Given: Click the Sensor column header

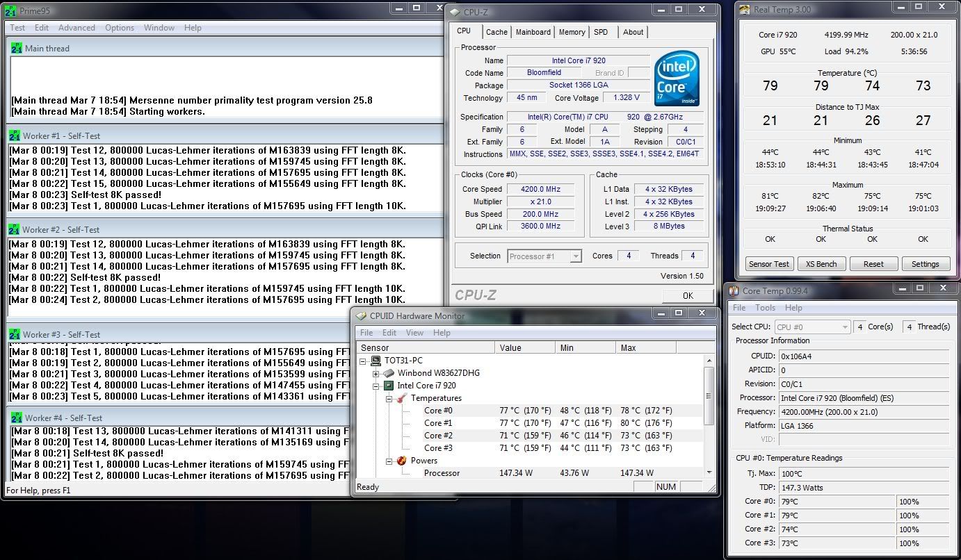Looking at the screenshot, I should tap(426, 347).
